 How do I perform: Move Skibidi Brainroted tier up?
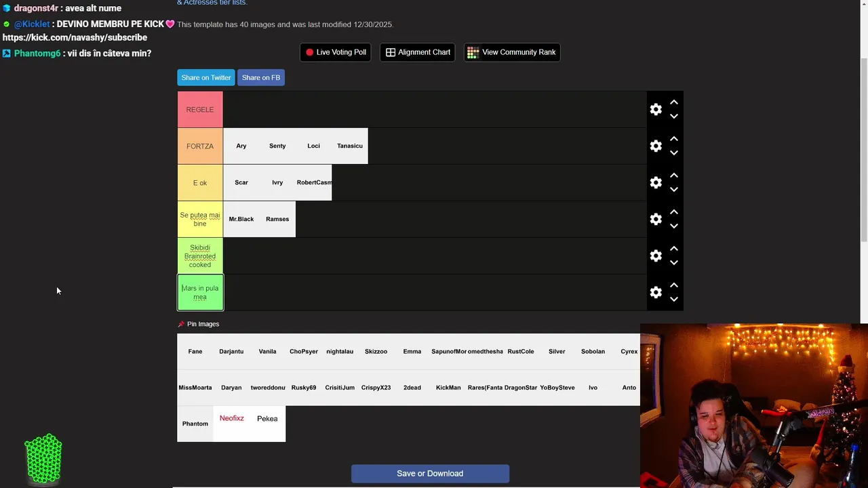[674, 249]
